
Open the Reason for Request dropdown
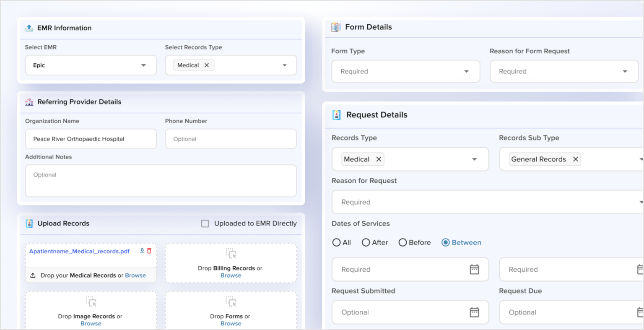486,202
